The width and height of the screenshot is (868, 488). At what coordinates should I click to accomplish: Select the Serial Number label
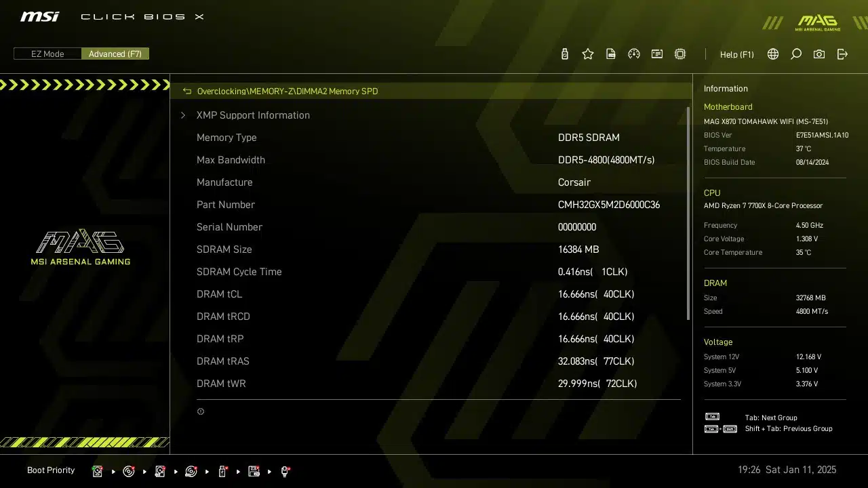tap(229, 227)
